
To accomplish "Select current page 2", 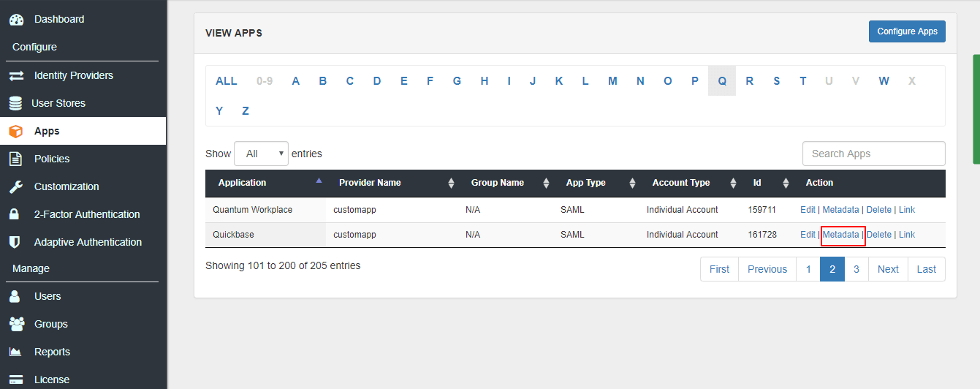I will (x=832, y=269).
